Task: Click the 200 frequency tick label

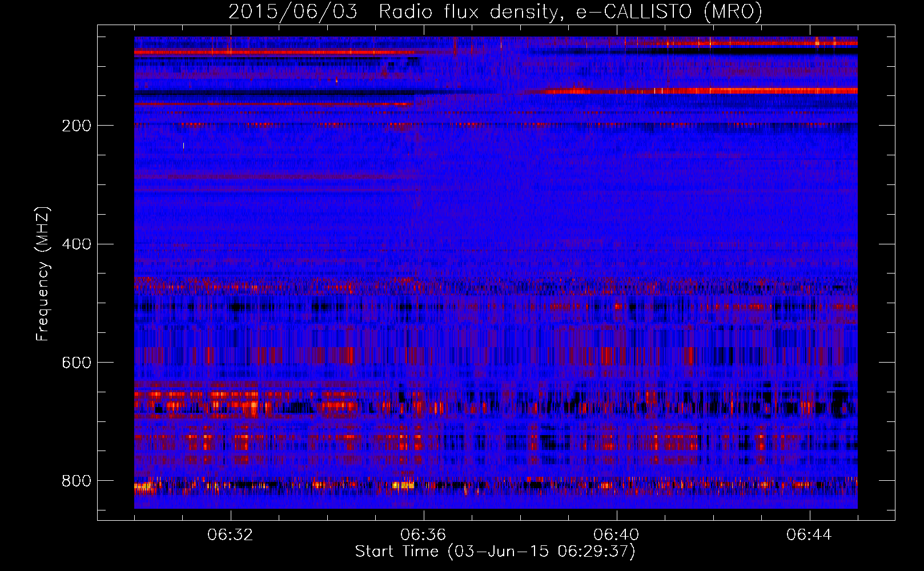Action: click(x=77, y=126)
